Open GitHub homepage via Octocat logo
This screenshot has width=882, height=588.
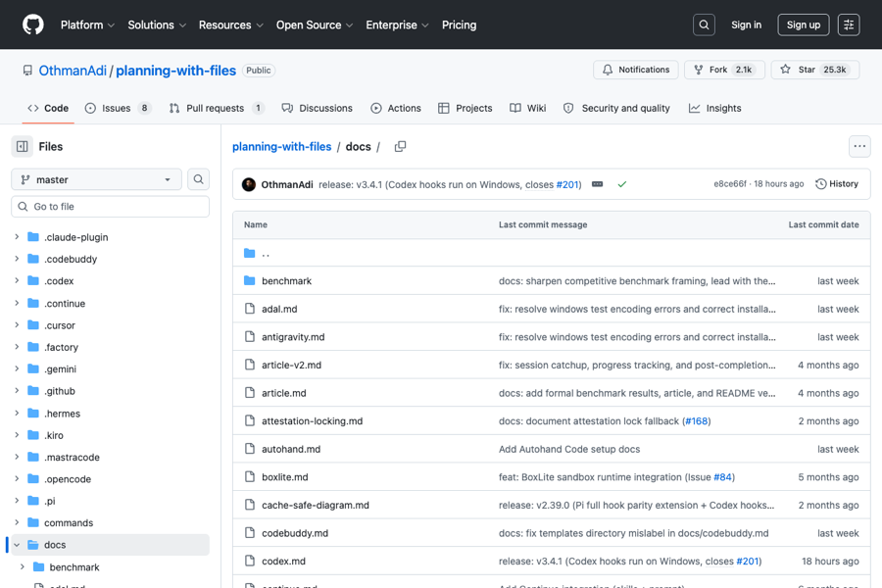tap(33, 24)
